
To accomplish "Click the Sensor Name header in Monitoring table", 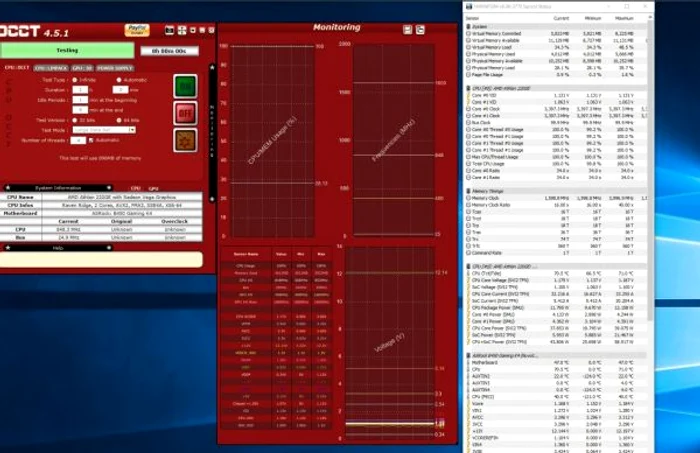I will [246, 254].
